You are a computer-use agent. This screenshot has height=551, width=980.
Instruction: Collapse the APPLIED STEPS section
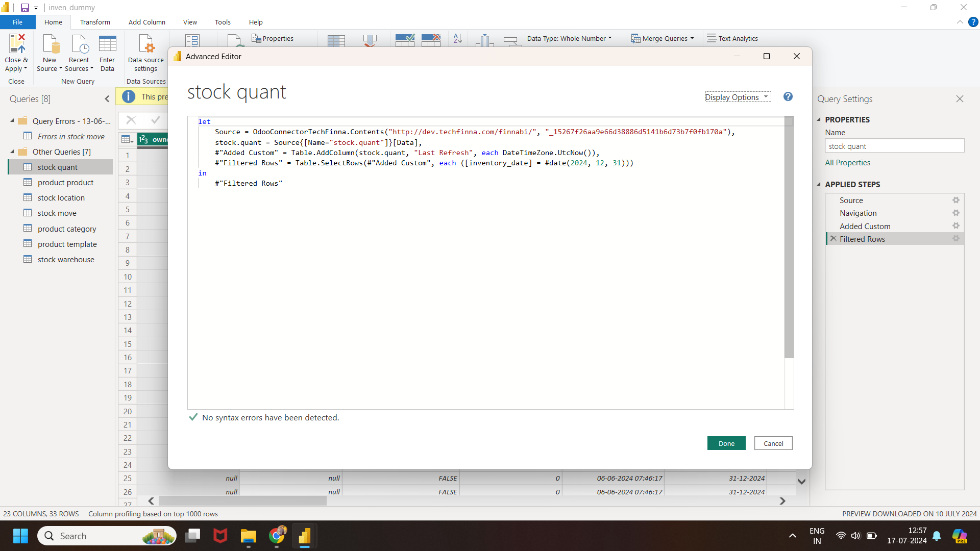point(819,184)
